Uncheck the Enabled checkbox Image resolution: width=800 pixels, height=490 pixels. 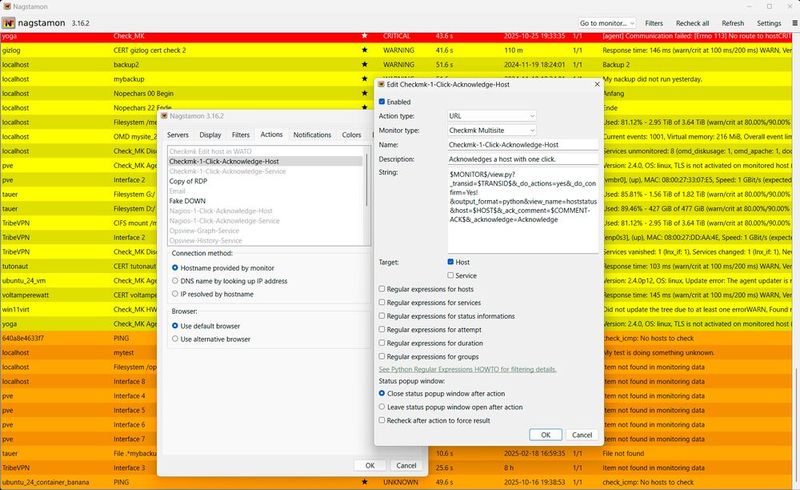(x=382, y=102)
